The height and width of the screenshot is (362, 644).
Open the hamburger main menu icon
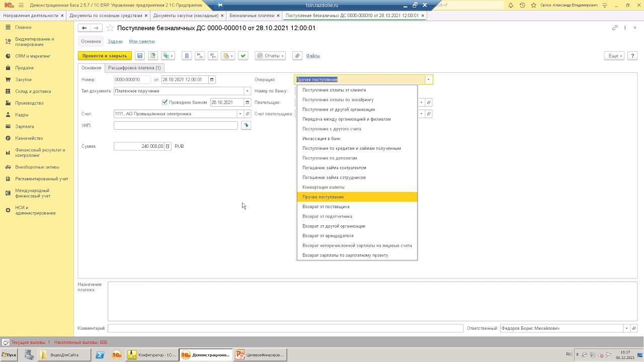click(x=21, y=5)
